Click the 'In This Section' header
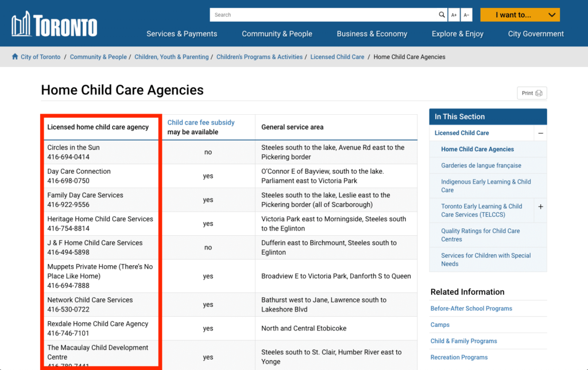This screenshot has height=370, width=588. tap(488, 116)
